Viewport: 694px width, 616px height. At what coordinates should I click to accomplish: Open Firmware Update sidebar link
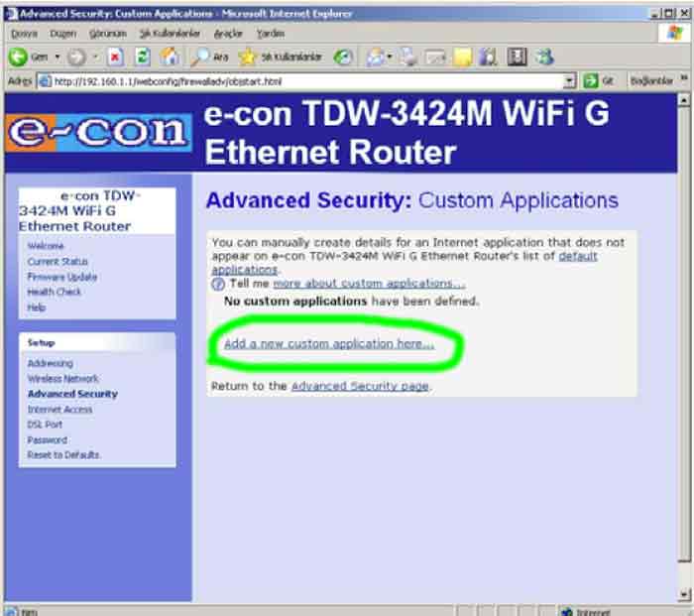[62, 277]
